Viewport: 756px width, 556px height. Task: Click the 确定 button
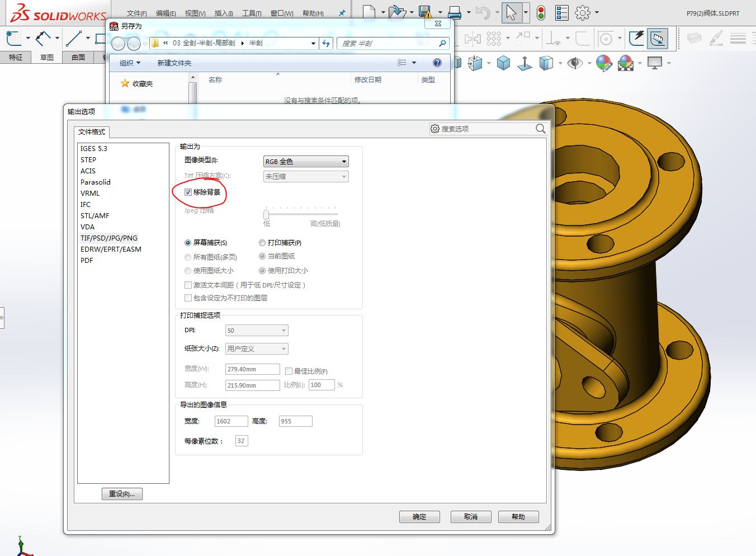tap(419, 517)
